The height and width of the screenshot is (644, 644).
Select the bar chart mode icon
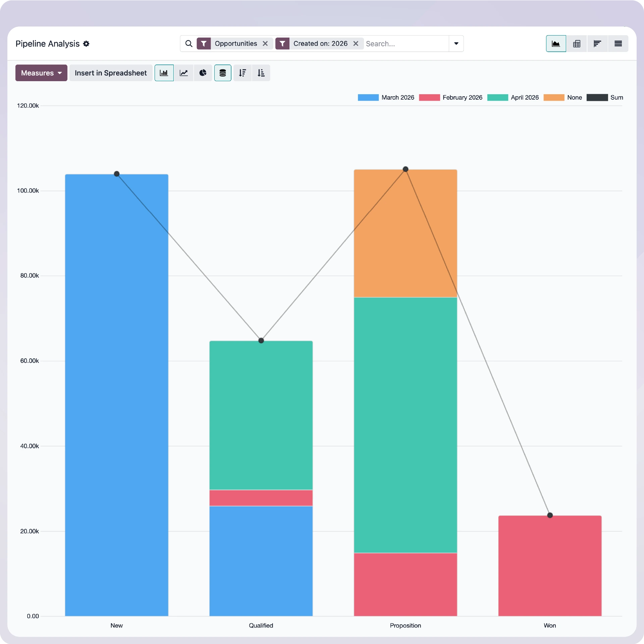click(x=164, y=73)
